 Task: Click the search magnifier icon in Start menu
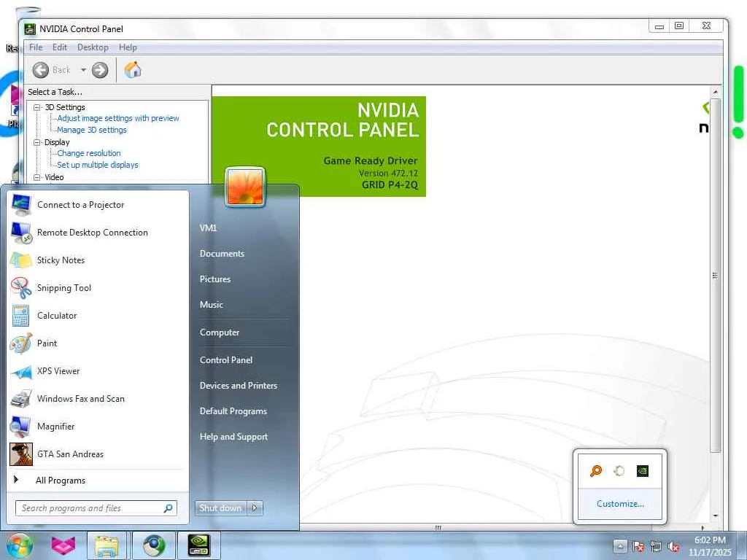pyautogui.click(x=169, y=508)
